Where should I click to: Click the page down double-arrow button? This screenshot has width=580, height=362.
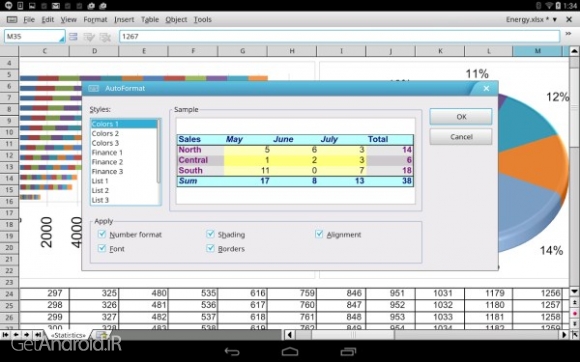(x=574, y=324)
